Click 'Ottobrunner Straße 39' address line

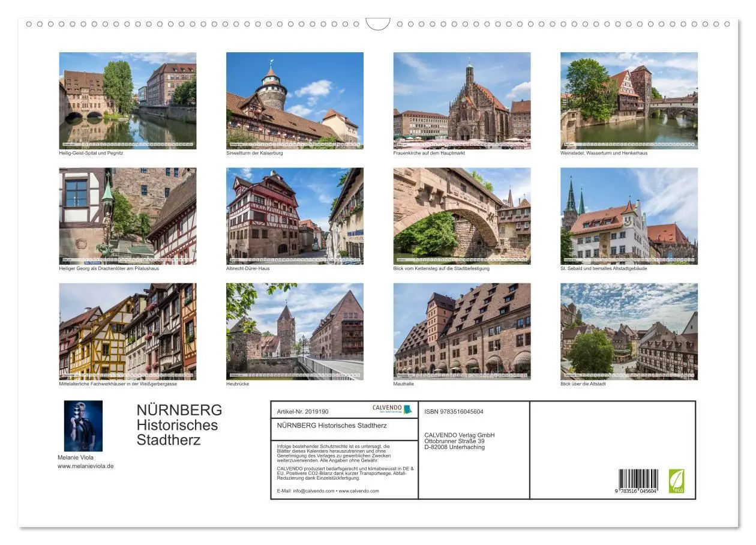pyautogui.click(x=454, y=441)
